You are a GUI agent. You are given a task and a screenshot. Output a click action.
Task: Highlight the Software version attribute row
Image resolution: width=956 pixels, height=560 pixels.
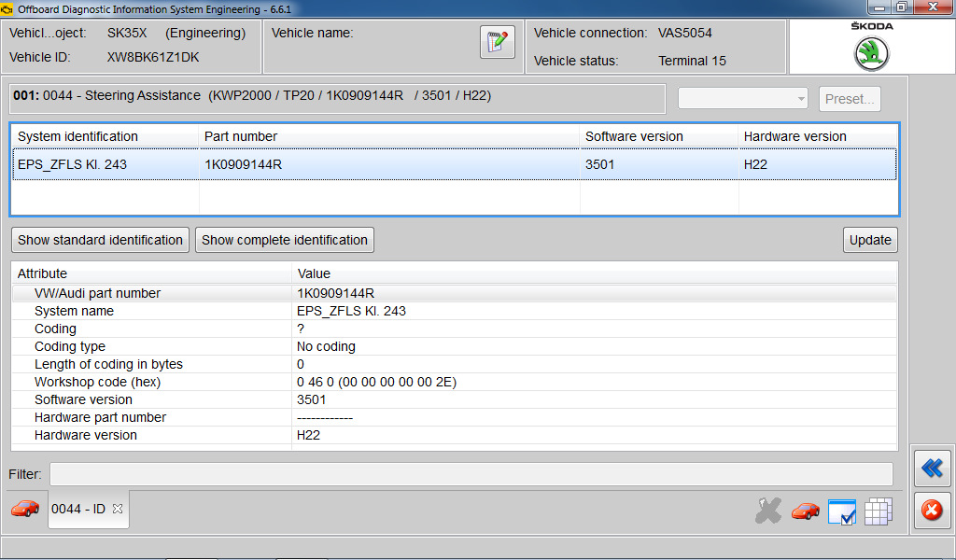[x=280, y=399]
